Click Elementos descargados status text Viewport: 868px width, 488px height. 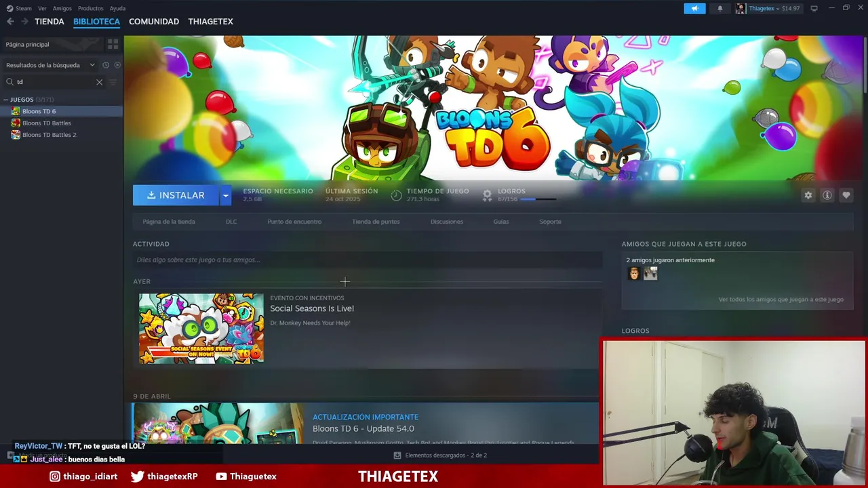pos(446,455)
